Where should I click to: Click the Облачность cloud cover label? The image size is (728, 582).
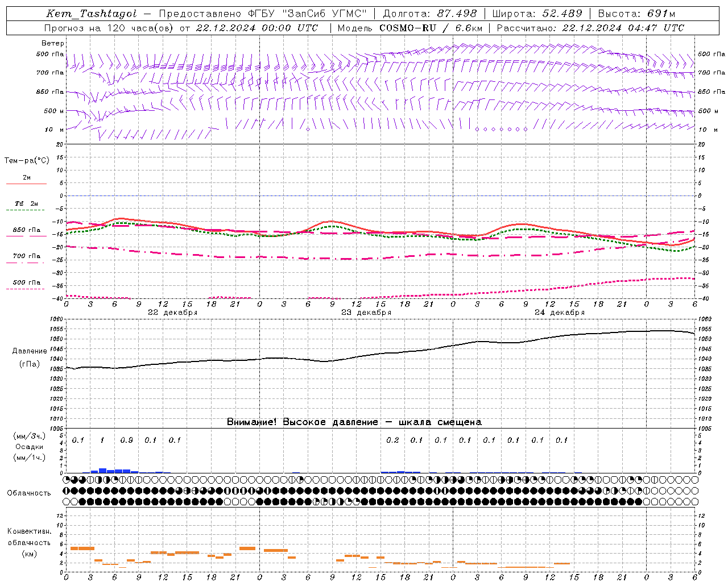[x=29, y=493]
